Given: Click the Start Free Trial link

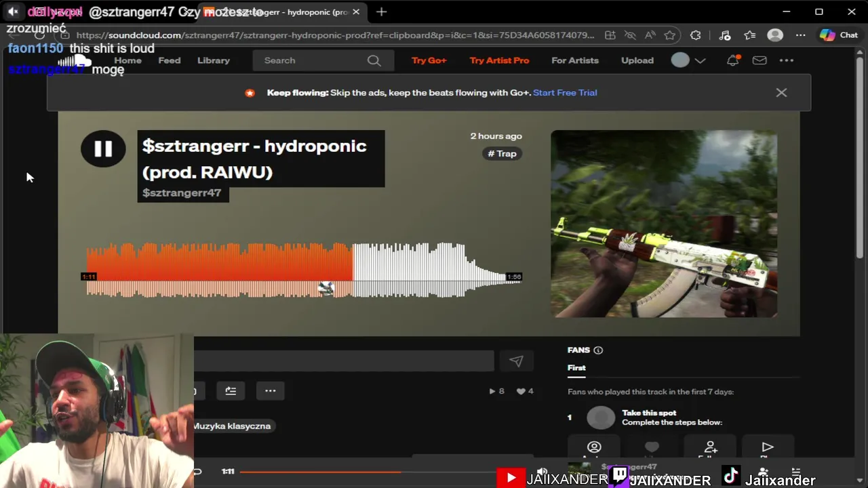Looking at the screenshot, I should pyautogui.click(x=565, y=92).
